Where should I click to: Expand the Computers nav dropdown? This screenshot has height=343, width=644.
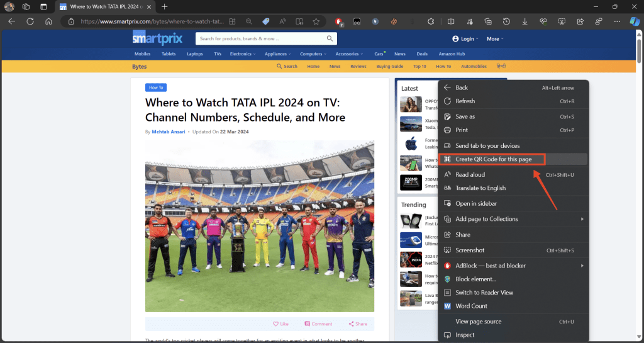313,54
